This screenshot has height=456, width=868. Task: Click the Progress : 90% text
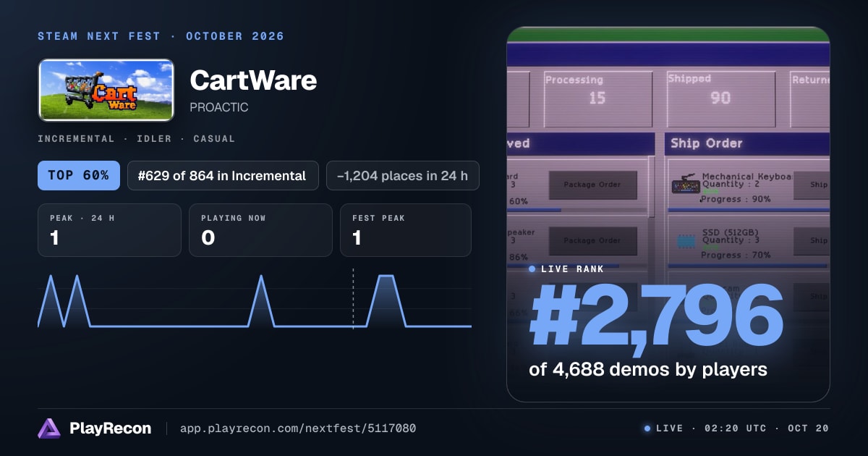coord(736,199)
